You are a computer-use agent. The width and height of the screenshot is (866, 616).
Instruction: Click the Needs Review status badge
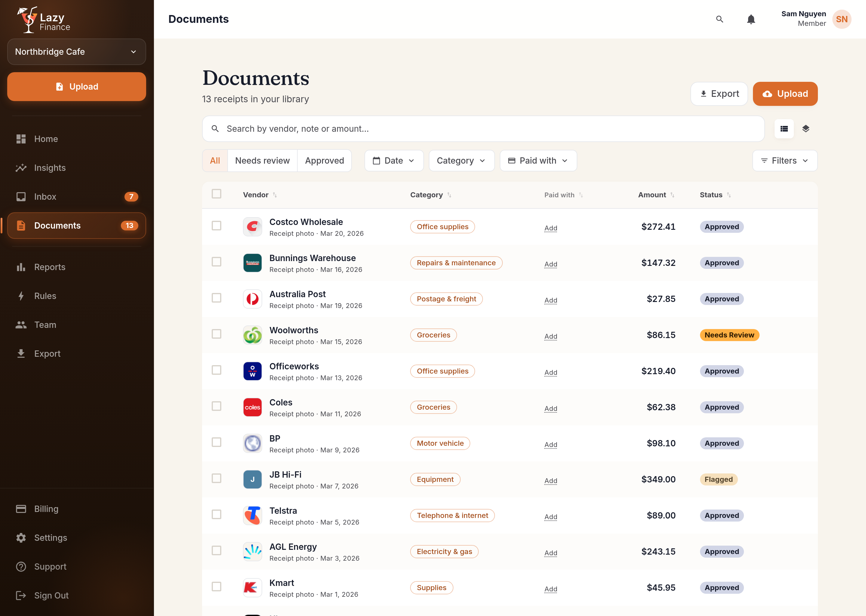pyautogui.click(x=729, y=335)
